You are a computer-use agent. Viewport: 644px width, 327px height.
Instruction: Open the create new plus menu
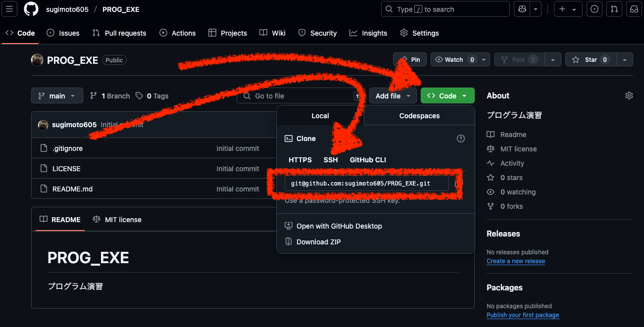568,9
